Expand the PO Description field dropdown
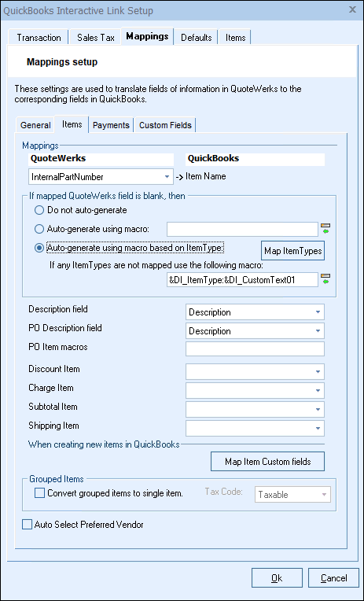This screenshot has width=364, height=601. coord(256,330)
